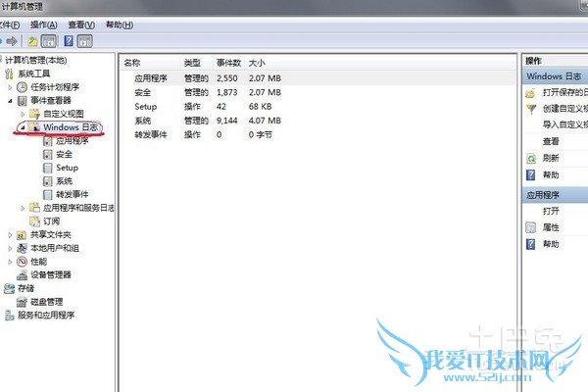The width and height of the screenshot is (588, 392).
Task: Click the Performance (性能) icon
Action: [x=23, y=262]
